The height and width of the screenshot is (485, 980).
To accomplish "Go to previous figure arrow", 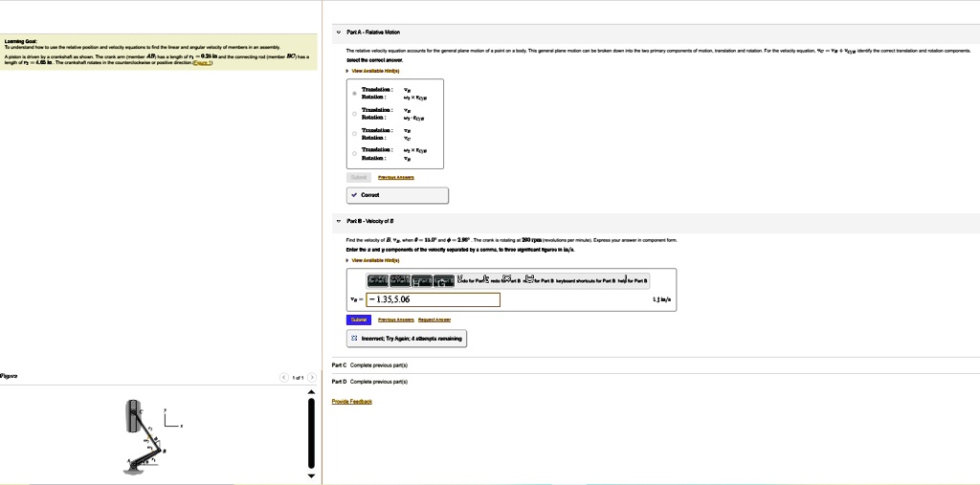I will coord(284,378).
